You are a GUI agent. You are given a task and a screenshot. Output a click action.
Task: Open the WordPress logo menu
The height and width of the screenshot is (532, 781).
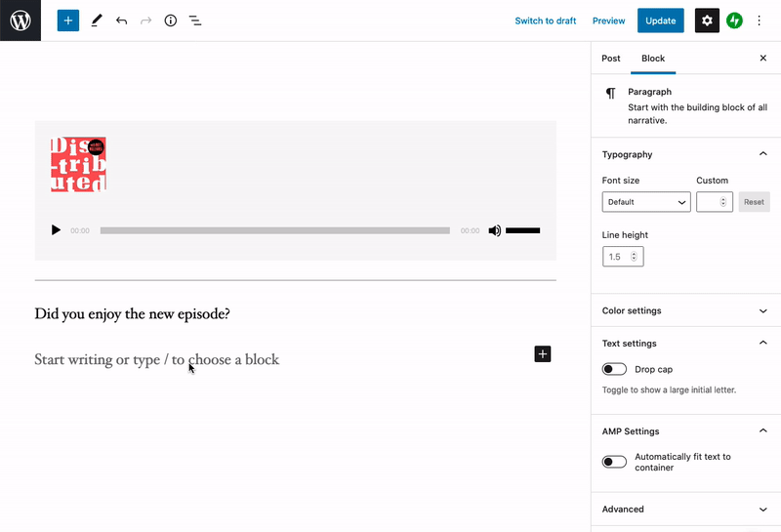tap(21, 20)
